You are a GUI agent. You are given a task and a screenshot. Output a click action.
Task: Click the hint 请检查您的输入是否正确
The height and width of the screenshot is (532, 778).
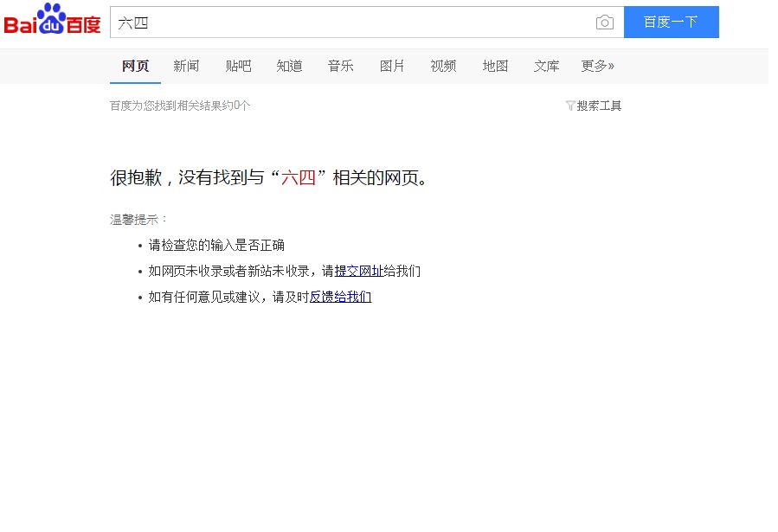[216, 246]
